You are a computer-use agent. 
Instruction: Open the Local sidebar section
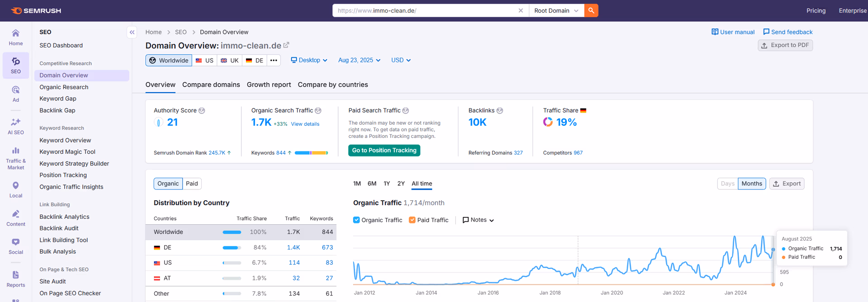point(16,190)
